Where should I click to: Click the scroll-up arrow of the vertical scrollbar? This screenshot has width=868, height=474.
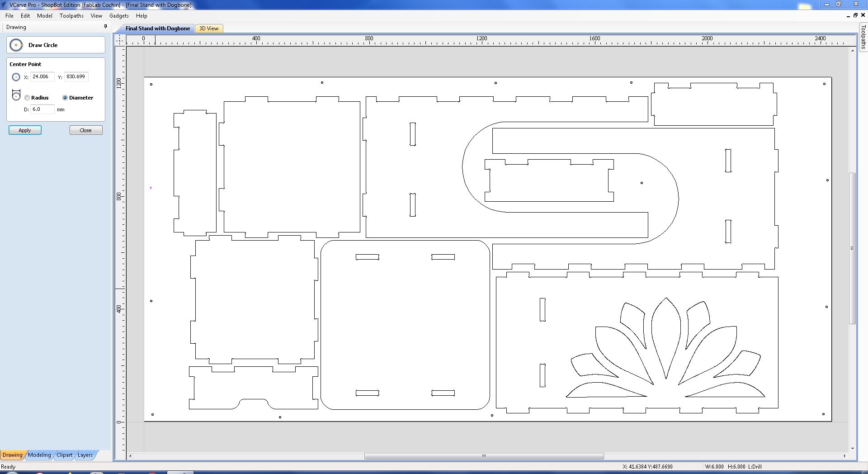[852, 51]
